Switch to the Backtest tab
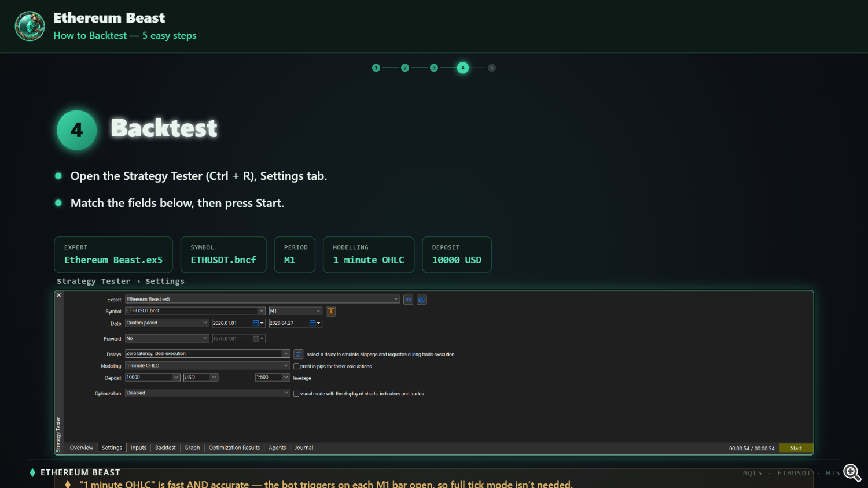Image resolution: width=868 pixels, height=488 pixels. (165, 448)
